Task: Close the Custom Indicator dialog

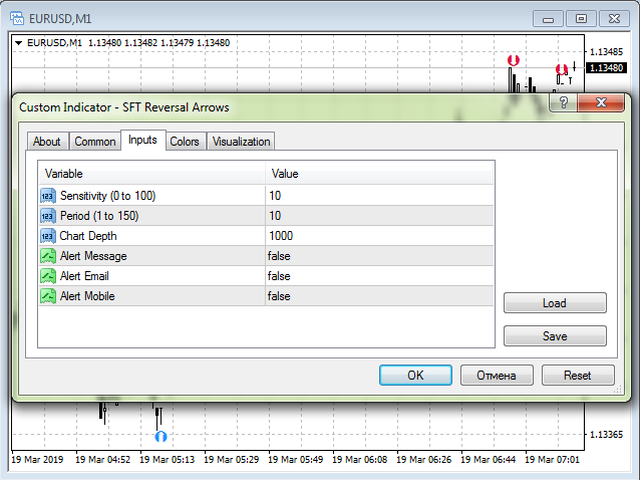Action: click(601, 102)
